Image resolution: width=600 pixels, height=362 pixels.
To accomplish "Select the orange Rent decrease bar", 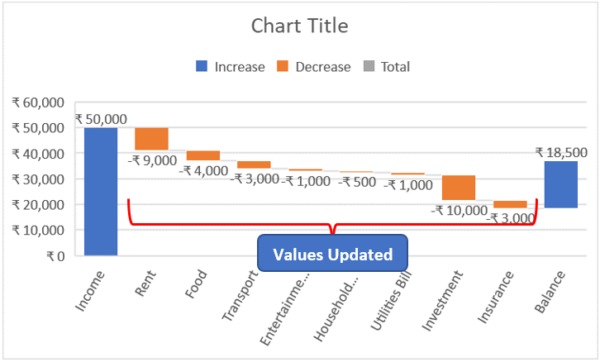I will pyautogui.click(x=152, y=139).
